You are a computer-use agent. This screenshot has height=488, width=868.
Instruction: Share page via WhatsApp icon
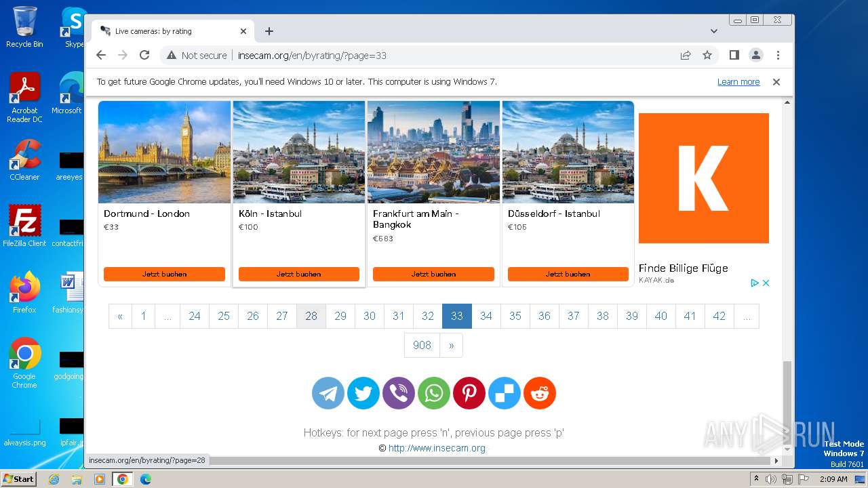coord(434,393)
